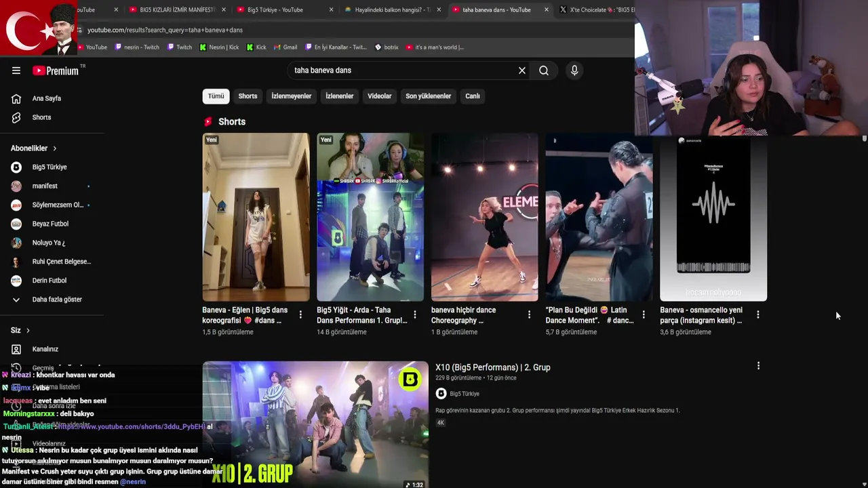Viewport: 868px width, 488px height.
Task: Open options for the Baneva - Eğlen short
Action: (x=300, y=314)
